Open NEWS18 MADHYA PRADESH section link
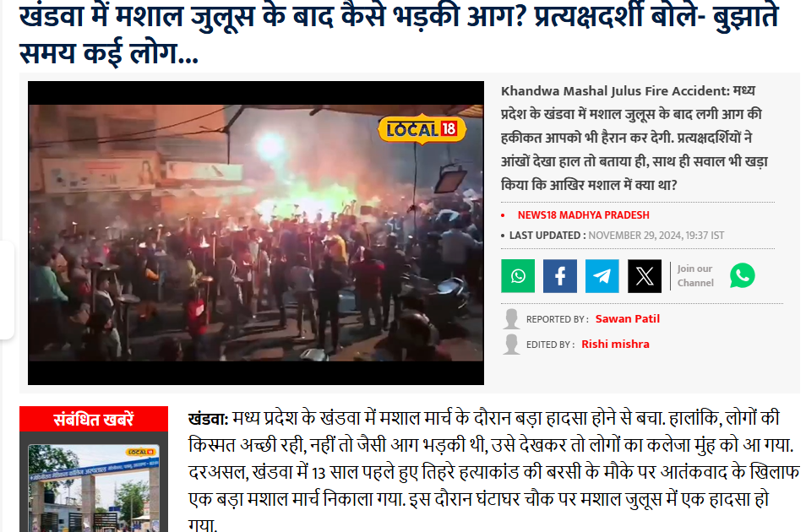806x532 pixels. point(584,214)
